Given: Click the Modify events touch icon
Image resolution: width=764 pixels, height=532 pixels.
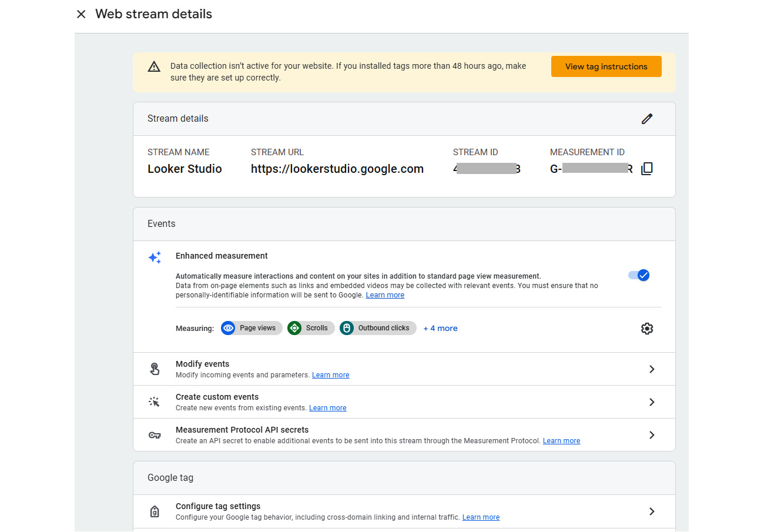Looking at the screenshot, I should [x=155, y=369].
